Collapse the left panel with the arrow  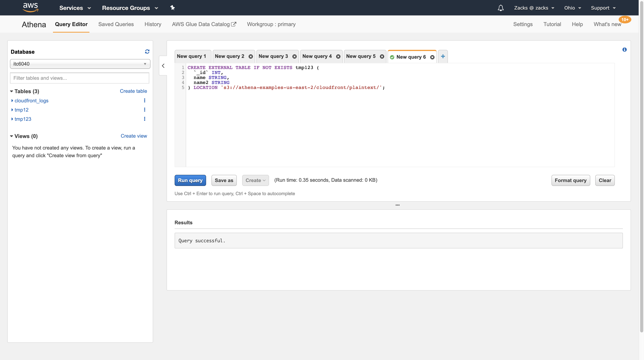[163, 66]
